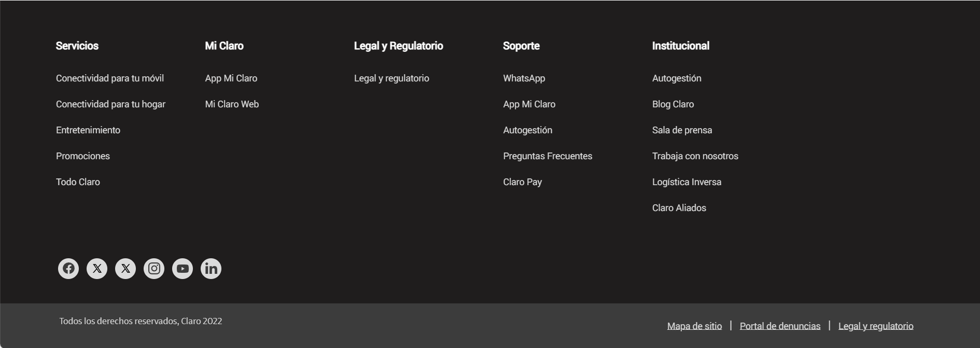Open the Instagram social icon
The width and height of the screenshot is (980, 348).
tap(154, 269)
